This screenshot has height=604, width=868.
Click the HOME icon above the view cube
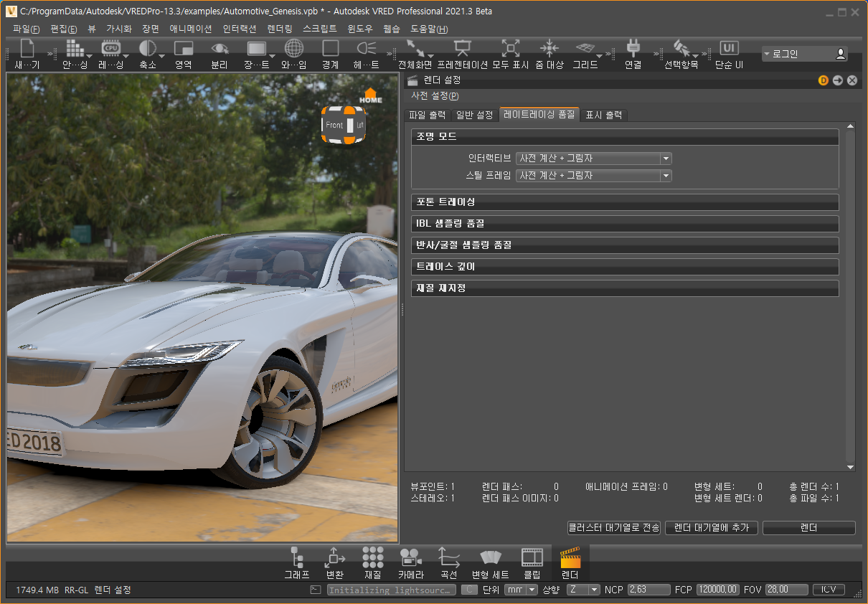pos(371,95)
